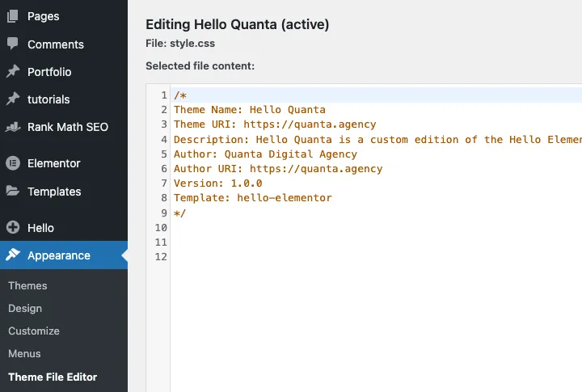The image size is (582, 392).
Task: Click the Portfolio pin icon
Action: point(13,72)
